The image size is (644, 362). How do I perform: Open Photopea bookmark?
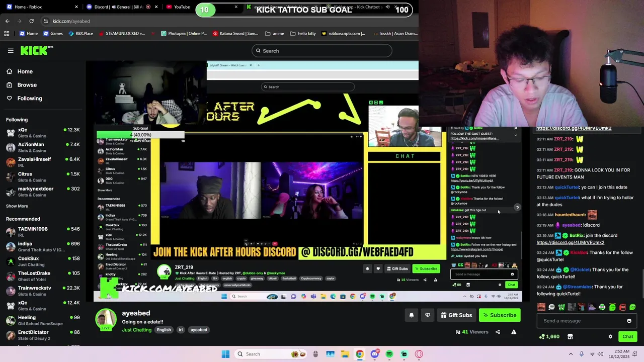[184, 34]
